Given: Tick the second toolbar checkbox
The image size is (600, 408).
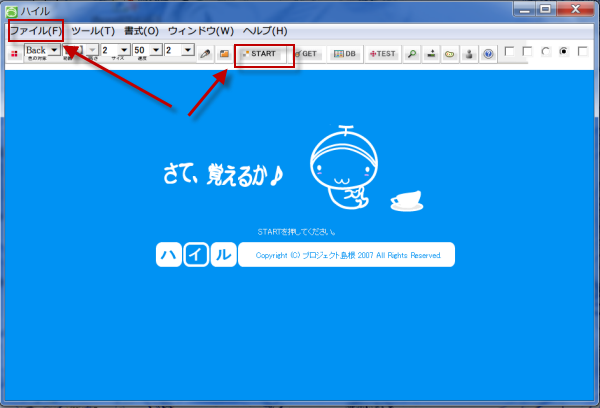Looking at the screenshot, I should coord(528,51).
